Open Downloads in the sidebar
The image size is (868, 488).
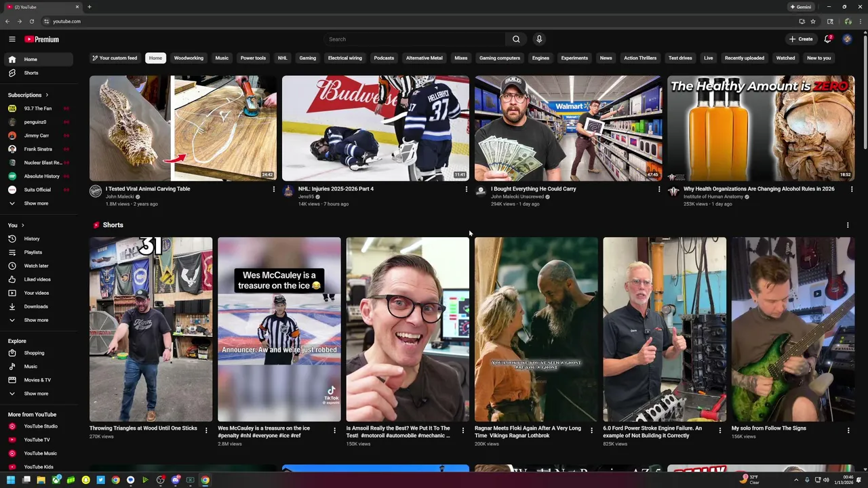pos(39,306)
